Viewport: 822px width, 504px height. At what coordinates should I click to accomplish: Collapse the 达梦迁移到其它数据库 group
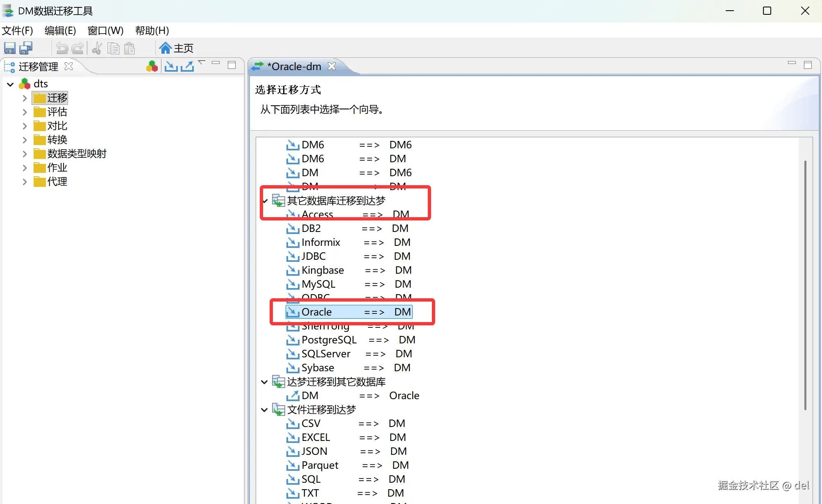pos(264,382)
